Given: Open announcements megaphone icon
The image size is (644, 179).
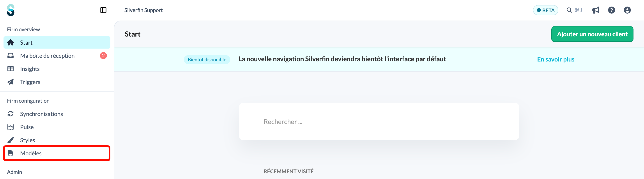Looking at the screenshot, I should click(596, 10).
